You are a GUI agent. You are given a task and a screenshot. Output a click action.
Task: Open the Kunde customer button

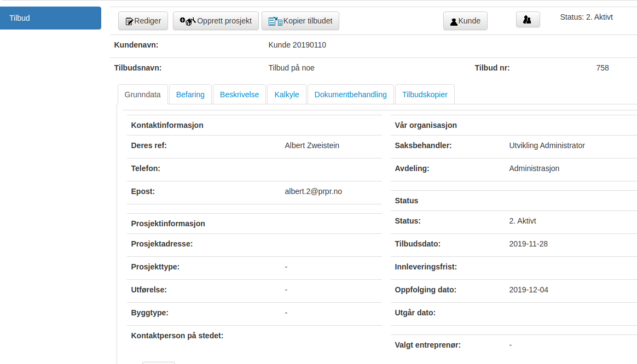click(x=465, y=21)
